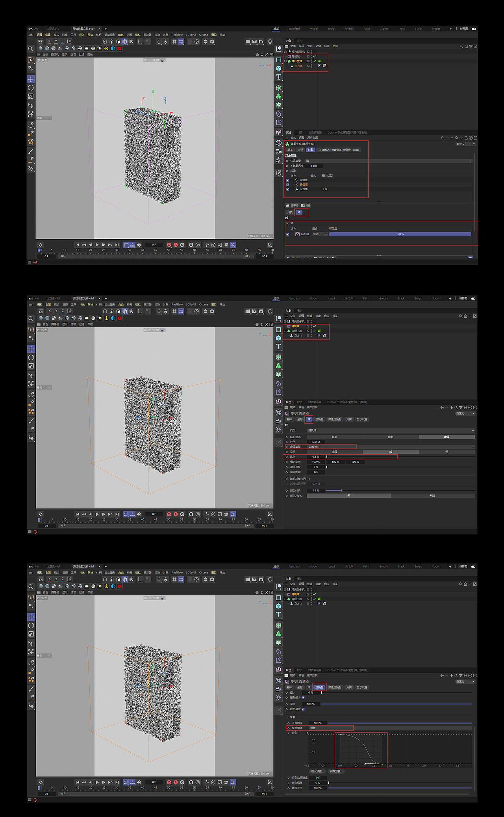The height and width of the screenshot is (817, 504).
Task: Collapse 体积生成 in the top Object Manager
Action: click(x=285, y=61)
